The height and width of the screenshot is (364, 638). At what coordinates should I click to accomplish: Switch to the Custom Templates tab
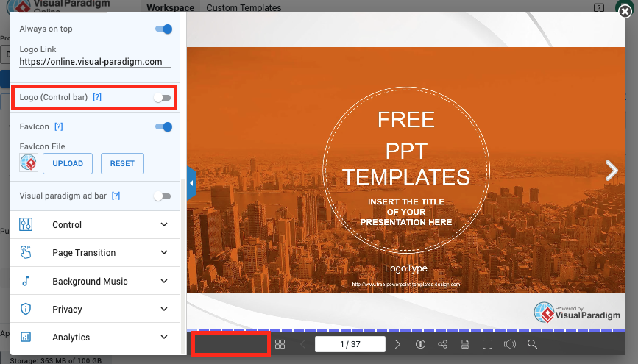244,8
